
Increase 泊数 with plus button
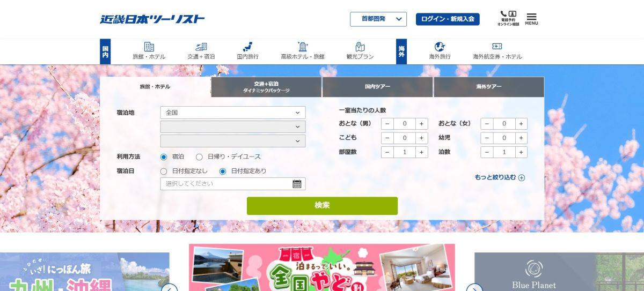[521, 152]
